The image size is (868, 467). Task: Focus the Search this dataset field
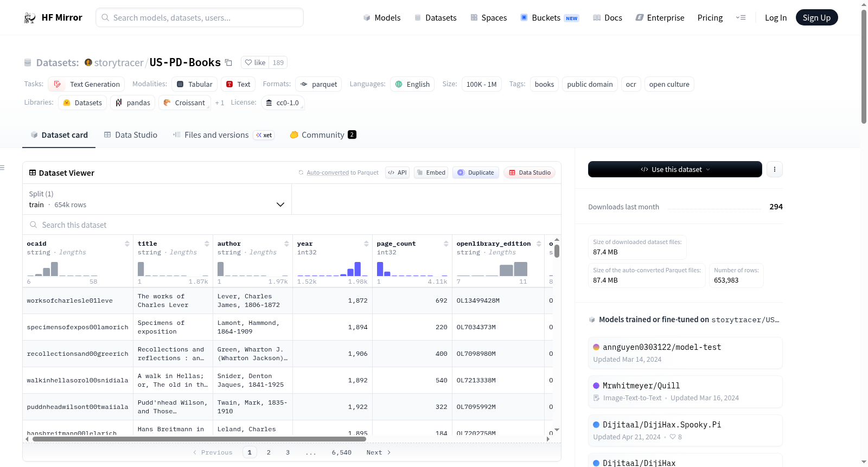coord(292,225)
